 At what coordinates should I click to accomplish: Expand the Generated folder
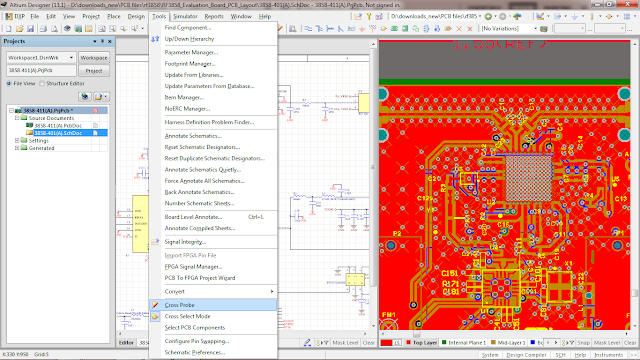[17, 148]
